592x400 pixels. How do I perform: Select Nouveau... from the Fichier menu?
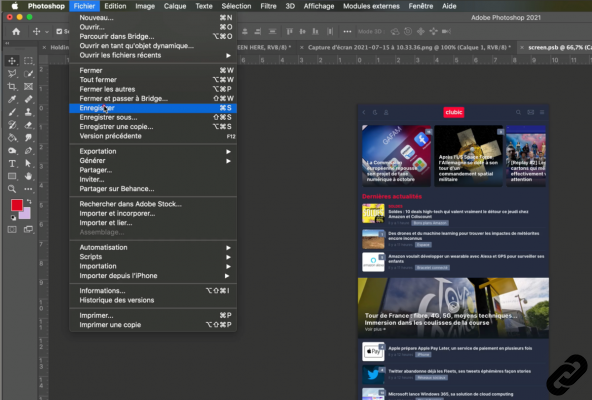point(153,18)
